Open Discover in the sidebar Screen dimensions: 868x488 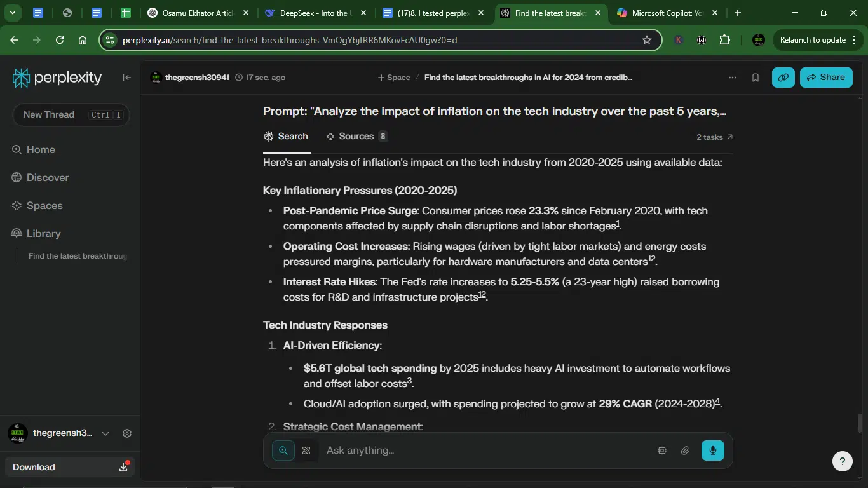pyautogui.click(x=40, y=178)
